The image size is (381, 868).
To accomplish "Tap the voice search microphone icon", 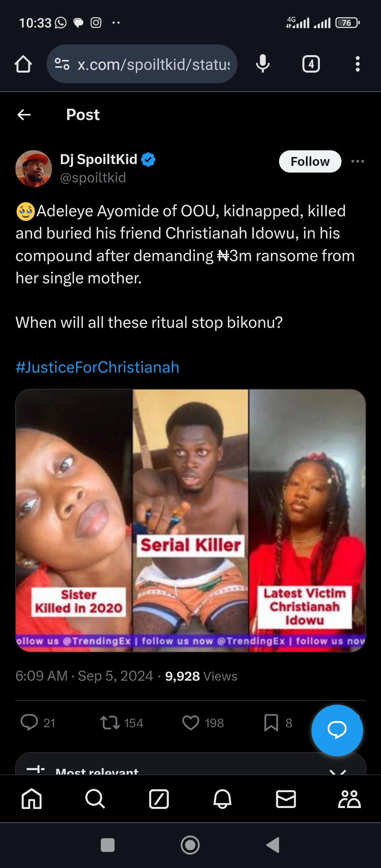I will point(262,64).
